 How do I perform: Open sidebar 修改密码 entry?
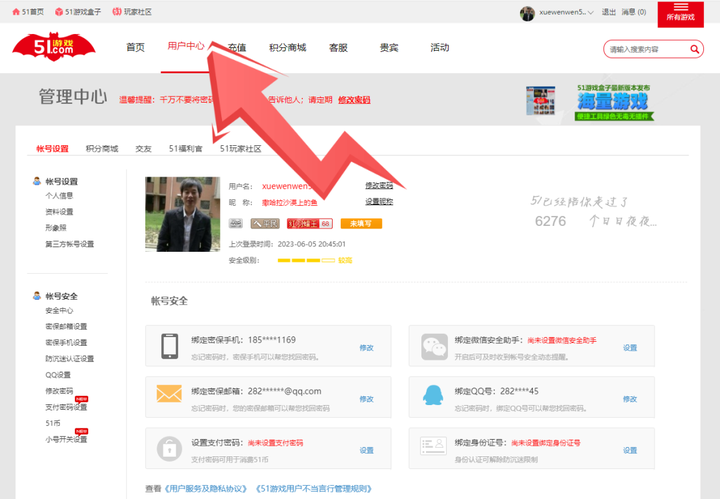(59, 391)
